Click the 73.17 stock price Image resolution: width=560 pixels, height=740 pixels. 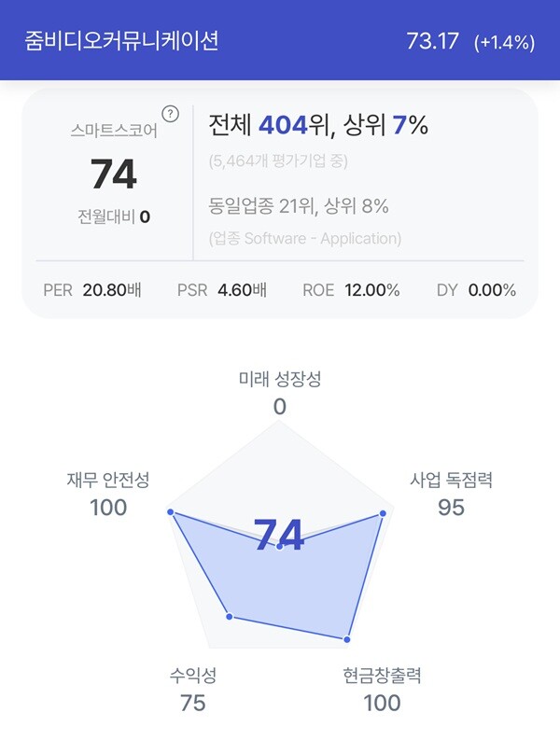(x=432, y=41)
